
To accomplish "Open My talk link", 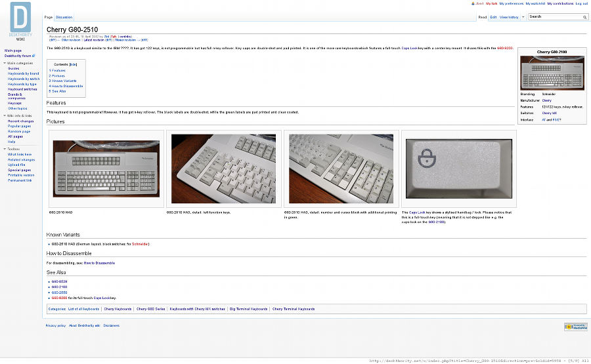I will [491, 3].
